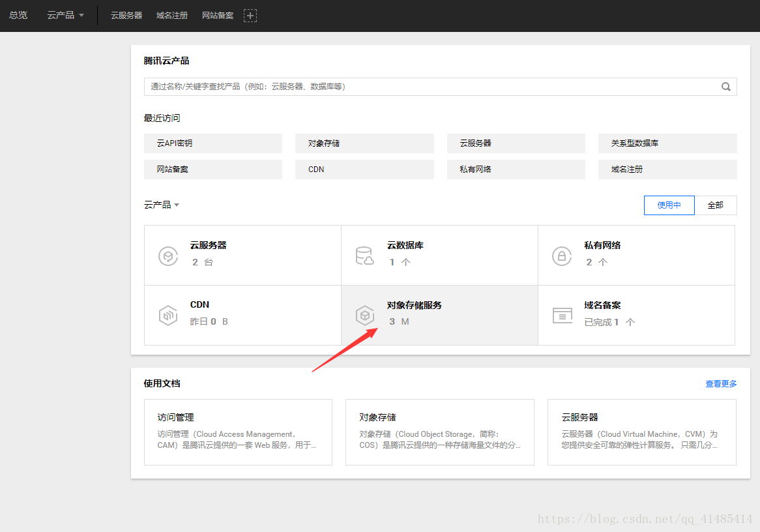Open 云服务器 in the top navigation
This screenshot has height=532, width=760.
tap(126, 16)
